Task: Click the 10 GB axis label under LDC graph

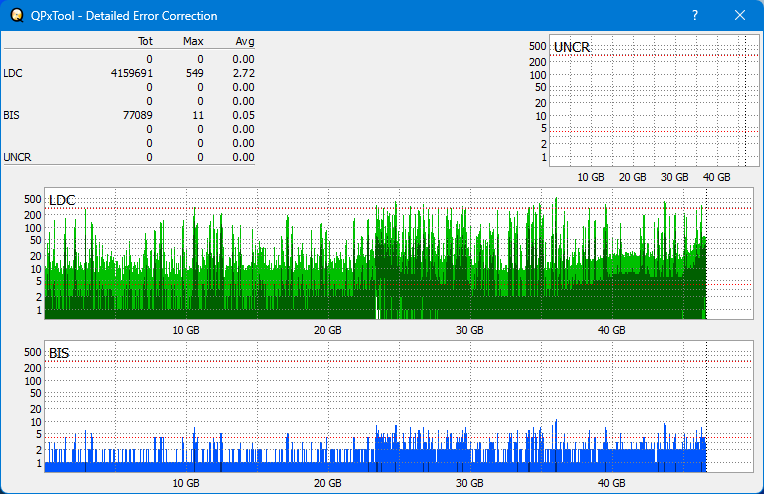Action: tap(186, 330)
